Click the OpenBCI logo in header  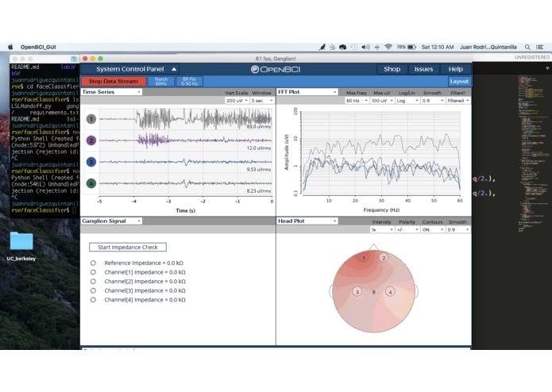coord(276,69)
